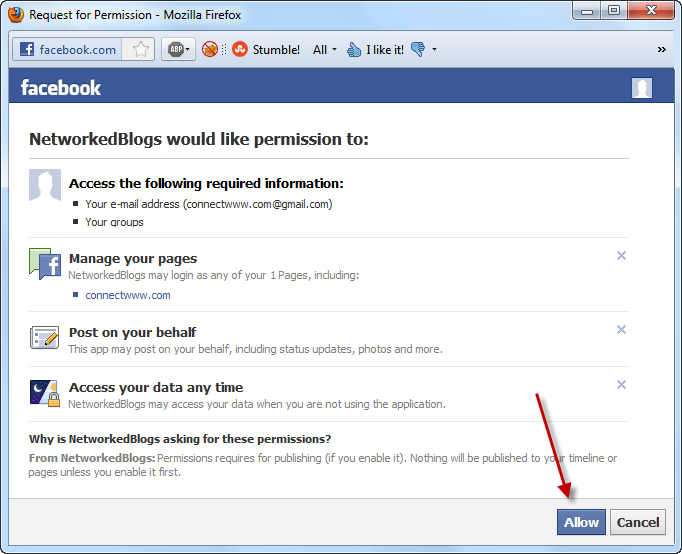682x554 pixels.
Task: Click the facebook logo in the header
Action: tap(60, 87)
